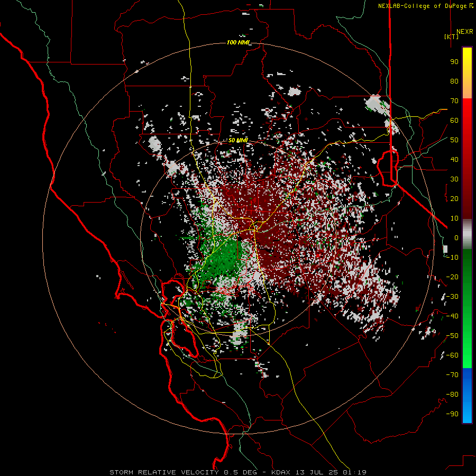Click the 0 value on velocity scale
The image size is (476, 476).
pos(456,238)
